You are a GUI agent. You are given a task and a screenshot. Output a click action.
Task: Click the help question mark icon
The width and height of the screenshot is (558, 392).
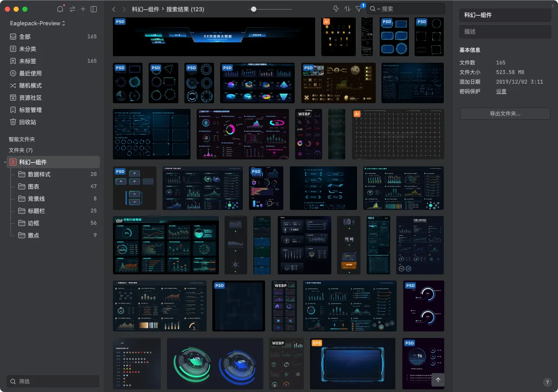[548, 382]
